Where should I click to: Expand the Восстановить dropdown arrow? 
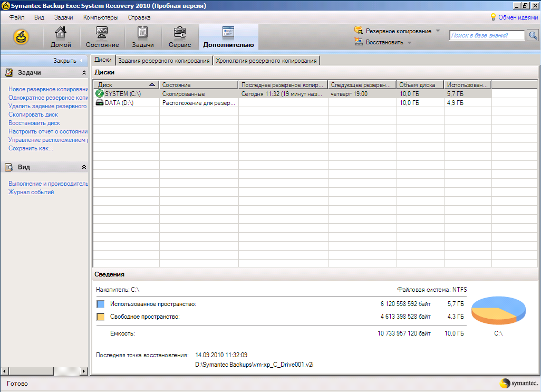click(410, 42)
